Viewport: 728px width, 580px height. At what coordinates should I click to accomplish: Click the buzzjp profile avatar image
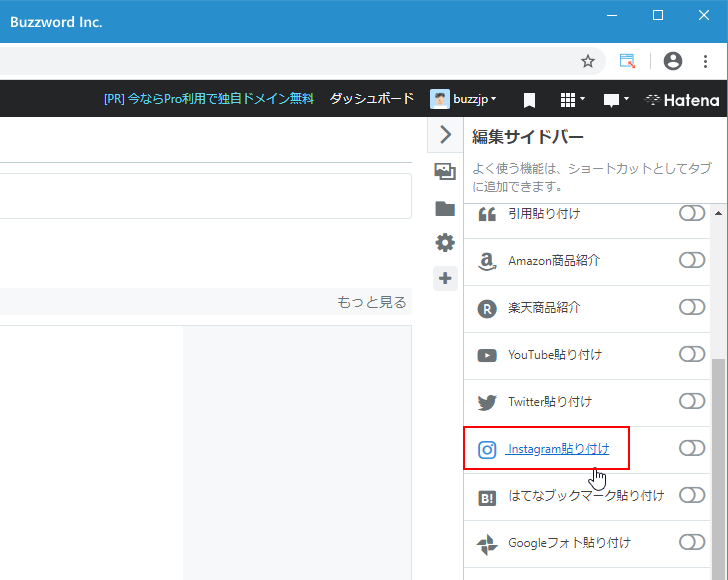point(440,99)
